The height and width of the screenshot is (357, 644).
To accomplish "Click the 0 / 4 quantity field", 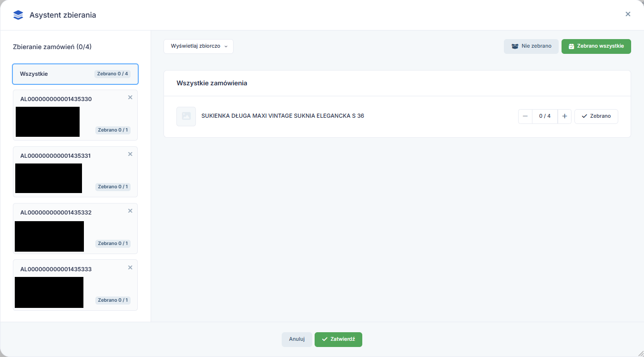I will tap(544, 116).
